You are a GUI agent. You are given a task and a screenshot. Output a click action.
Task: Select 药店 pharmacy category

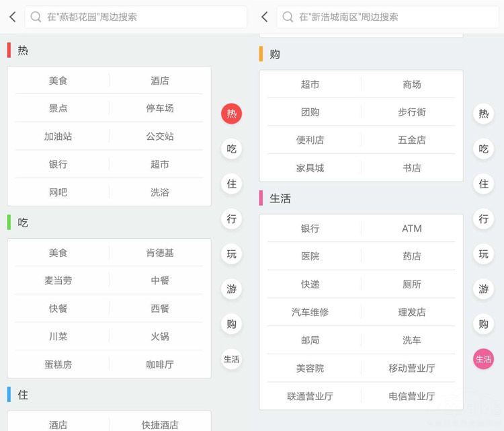[x=412, y=256]
